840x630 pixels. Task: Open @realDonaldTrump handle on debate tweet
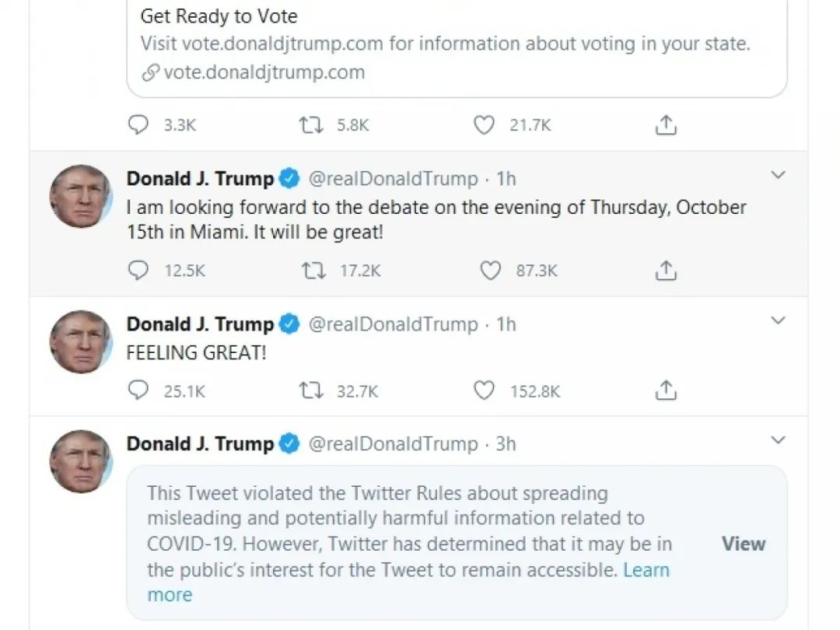pos(393,178)
